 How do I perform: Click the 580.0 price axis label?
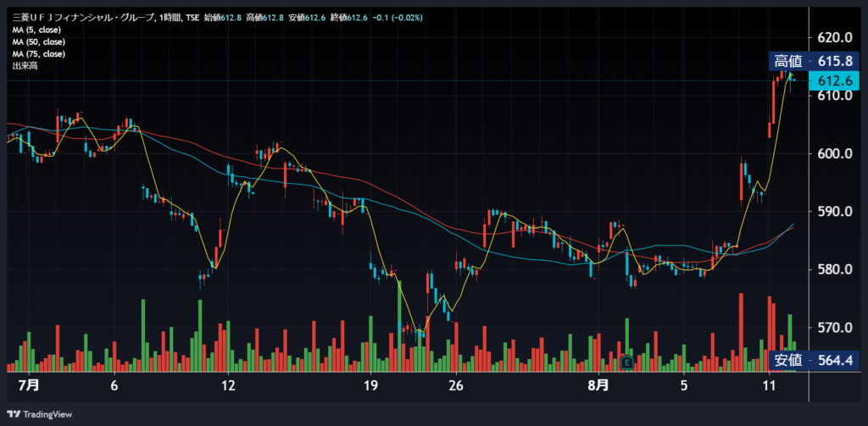[835, 270]
